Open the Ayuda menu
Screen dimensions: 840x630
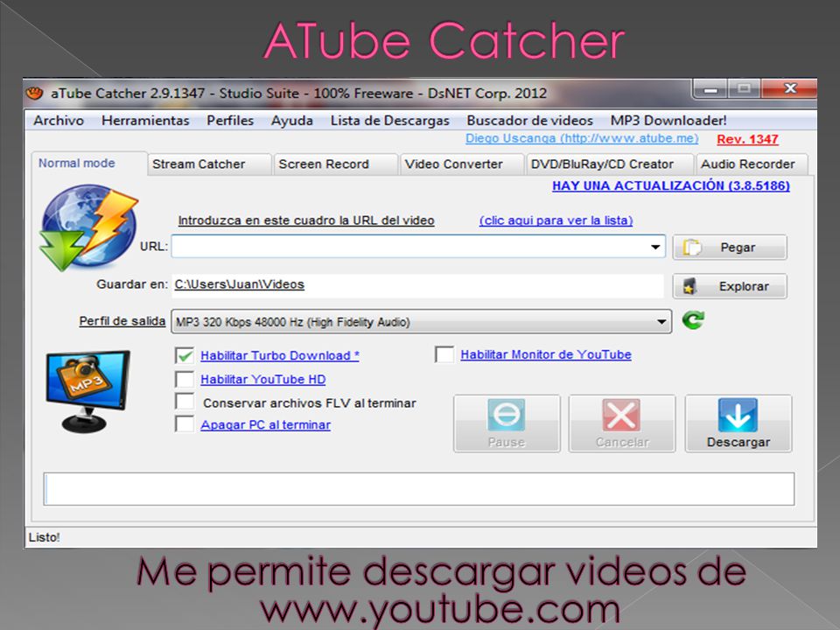[x=292, y=121]
